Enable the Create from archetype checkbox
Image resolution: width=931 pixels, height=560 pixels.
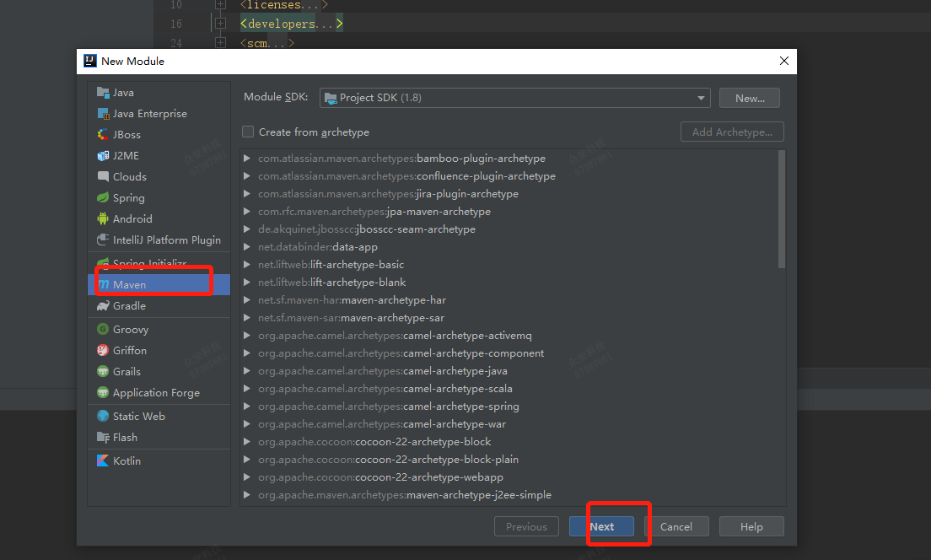tap(248, 132)
